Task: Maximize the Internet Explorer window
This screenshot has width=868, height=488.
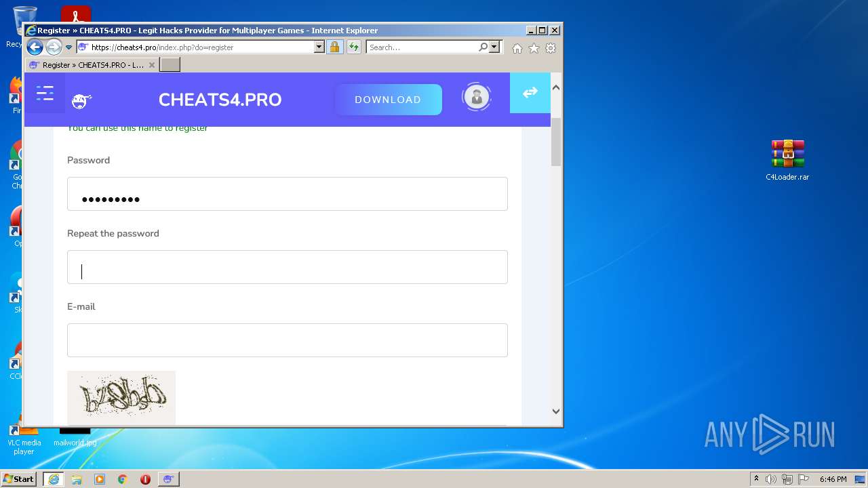Action: click(542, 30)
